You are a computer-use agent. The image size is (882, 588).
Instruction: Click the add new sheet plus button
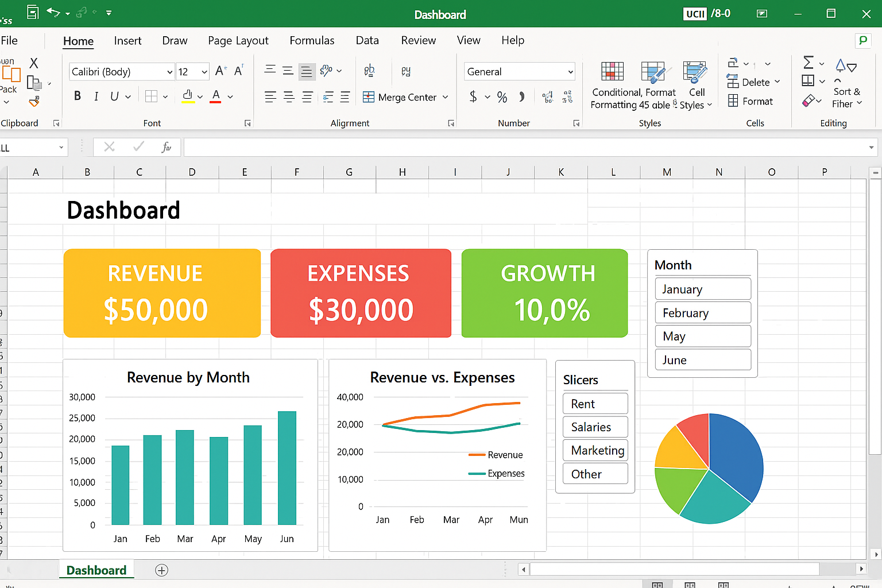pyautogui.click(x=162, y=570)
